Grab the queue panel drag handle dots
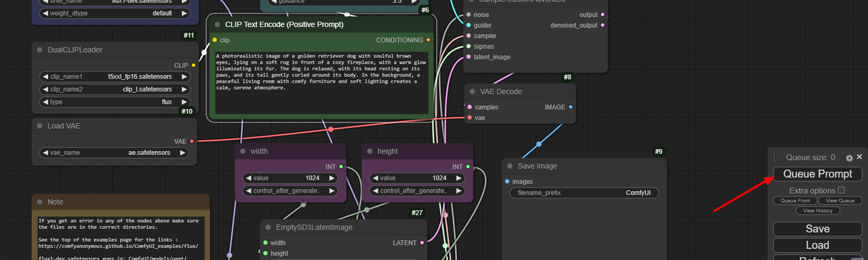 point(774,157)
